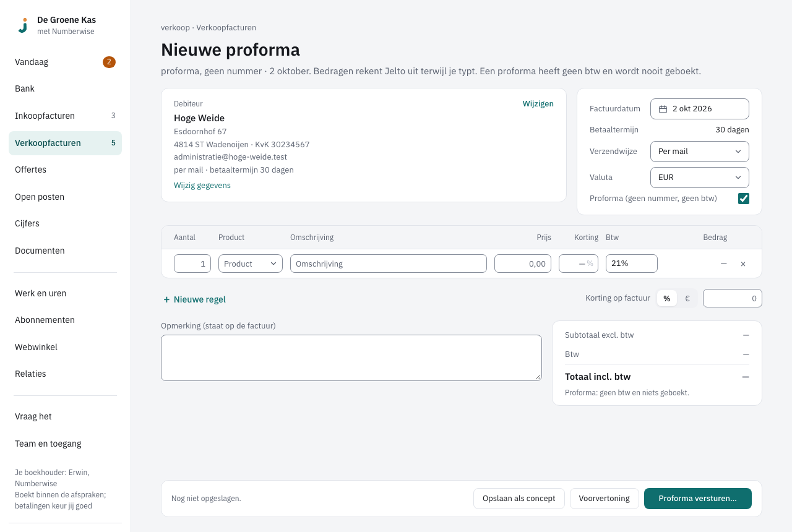Click the Korting op factuur amount field
This screenshot has width=792, height=532.
(733, 298)
